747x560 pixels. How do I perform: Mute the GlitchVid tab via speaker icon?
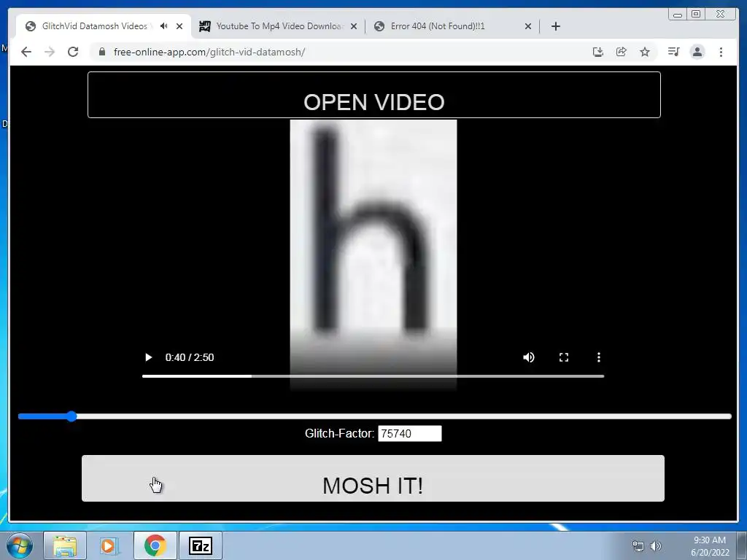pyautogui.click(x=164, y=26)
